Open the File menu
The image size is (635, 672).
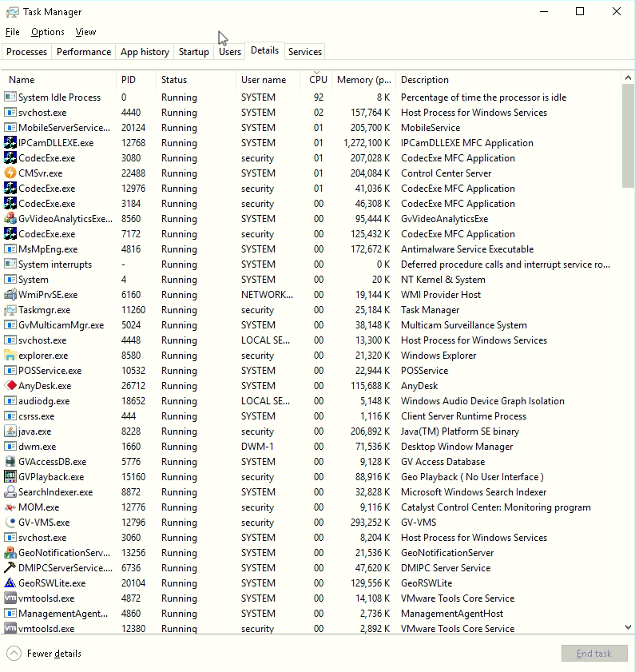[13, 32]
